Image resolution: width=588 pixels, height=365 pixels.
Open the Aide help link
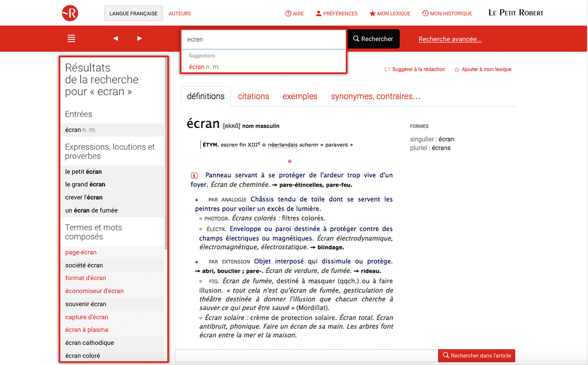294,13
